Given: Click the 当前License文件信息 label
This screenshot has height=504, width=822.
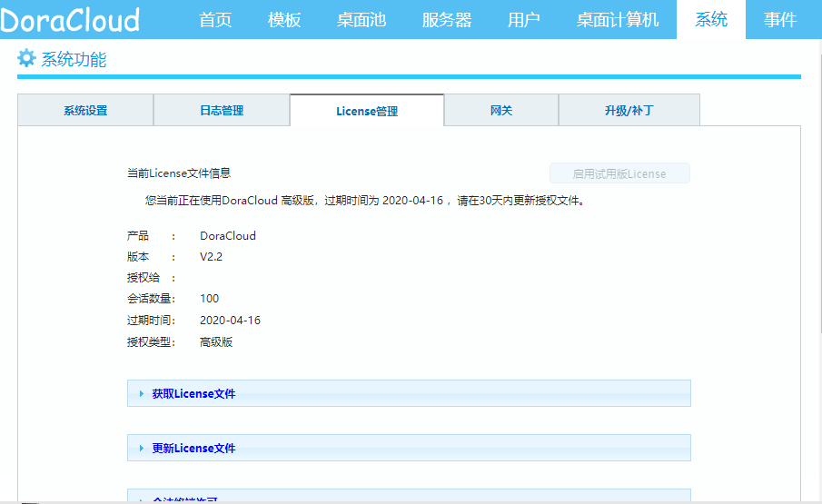Looking at the screenshot, I should click(179, 173).
